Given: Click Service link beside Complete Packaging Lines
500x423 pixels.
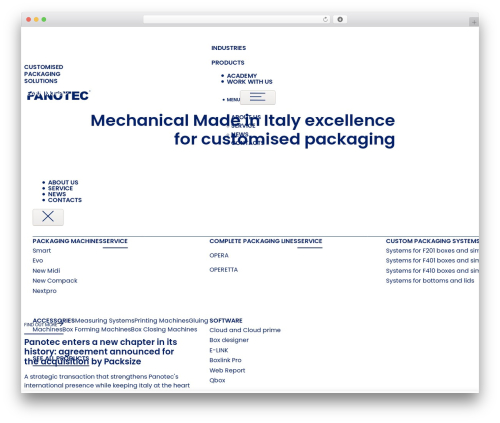Looking at the screenshot, I should 310,241.
